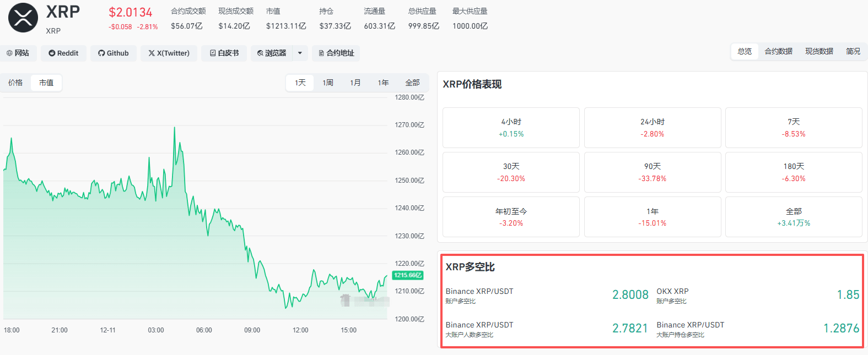Open the 白皮书 whitepaper button
Screen dimensions: 868x355
(224, 53)
